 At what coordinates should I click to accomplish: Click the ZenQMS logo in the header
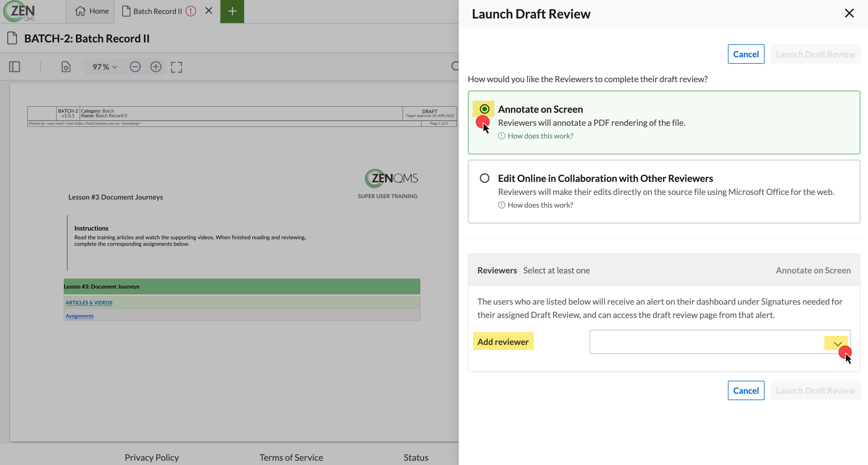(19, 11)
